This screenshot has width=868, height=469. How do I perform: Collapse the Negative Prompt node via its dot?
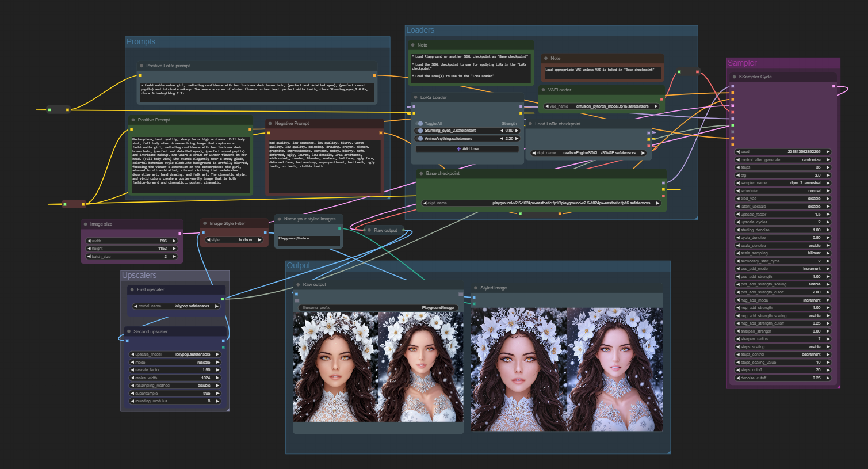[270, 123]
